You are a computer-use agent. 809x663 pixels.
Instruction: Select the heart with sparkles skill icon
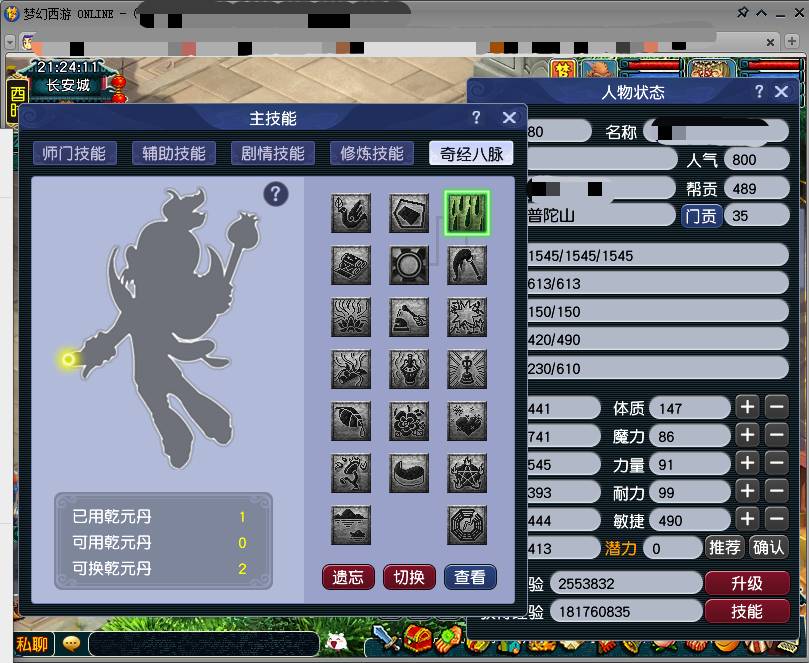467,421
